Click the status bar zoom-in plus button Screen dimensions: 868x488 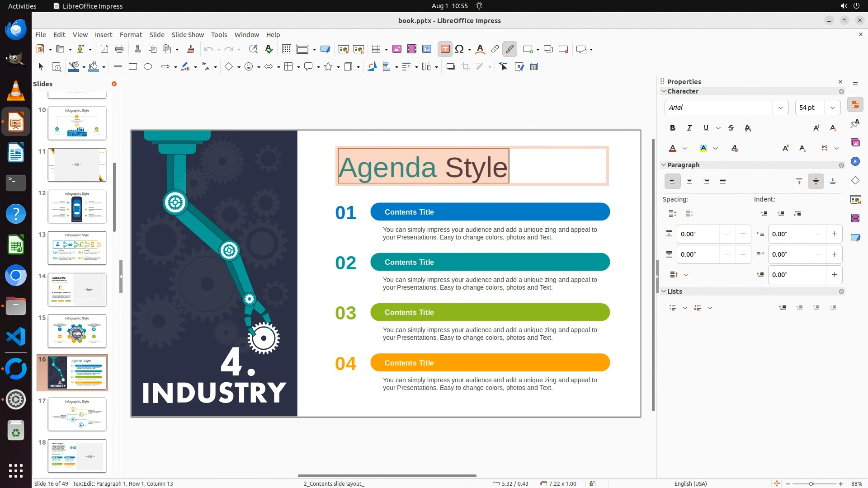(x=841, y=483)
